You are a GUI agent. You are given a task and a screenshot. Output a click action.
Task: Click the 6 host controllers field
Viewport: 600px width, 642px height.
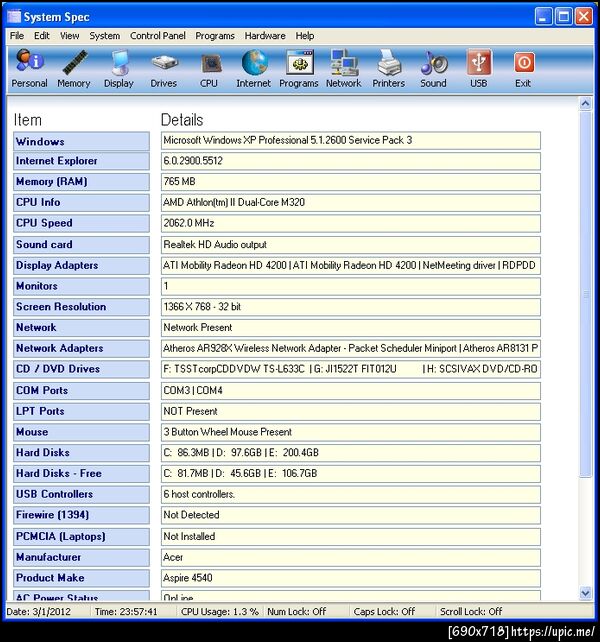351,495
